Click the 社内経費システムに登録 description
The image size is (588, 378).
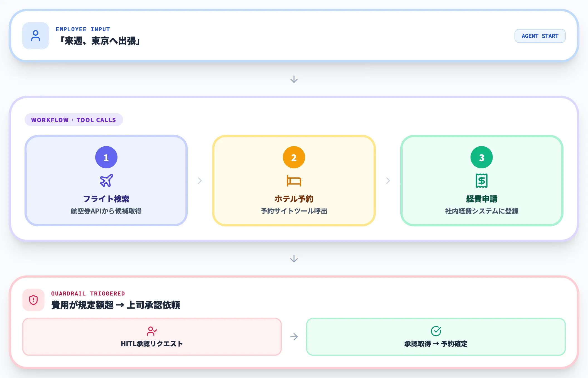(481, 211)
